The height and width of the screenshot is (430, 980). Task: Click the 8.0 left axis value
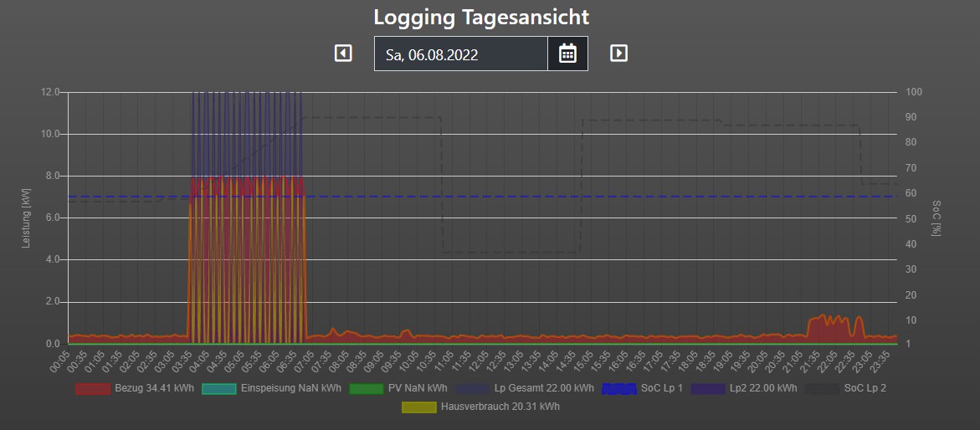(x=52, y=176)
